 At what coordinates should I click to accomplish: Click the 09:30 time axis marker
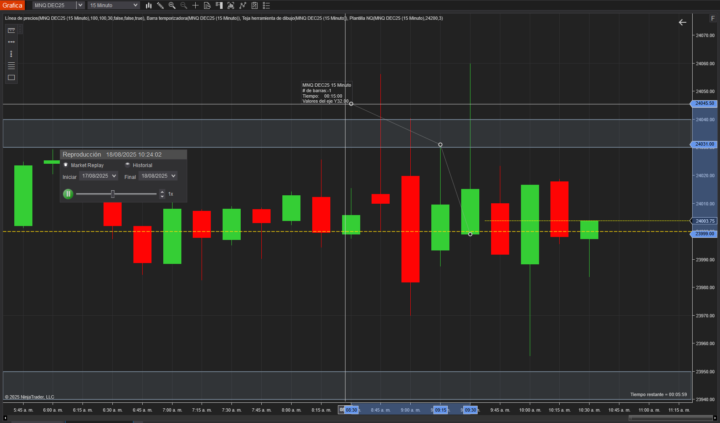coord(470,410)
